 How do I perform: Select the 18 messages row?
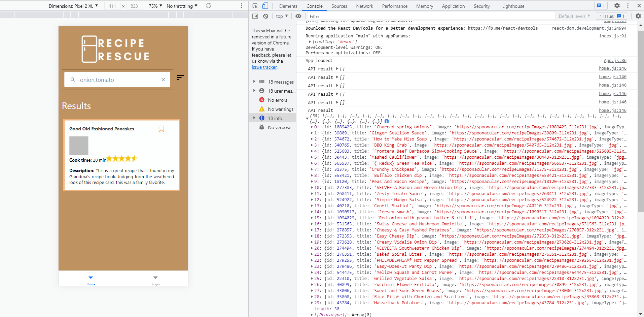click(x=273, y=82)
